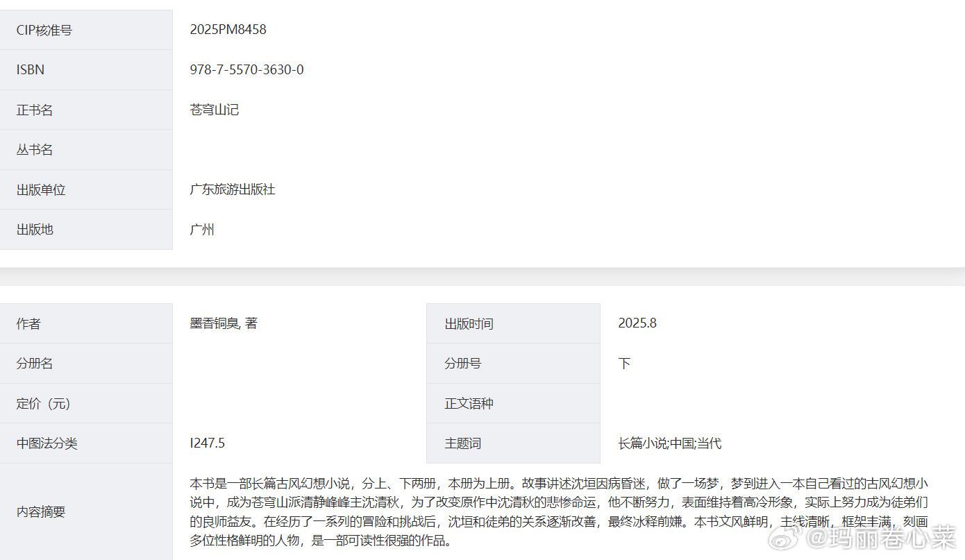Screen dimensions: 965x560
Task: Click the ISBN label cell
Action: 86,70
